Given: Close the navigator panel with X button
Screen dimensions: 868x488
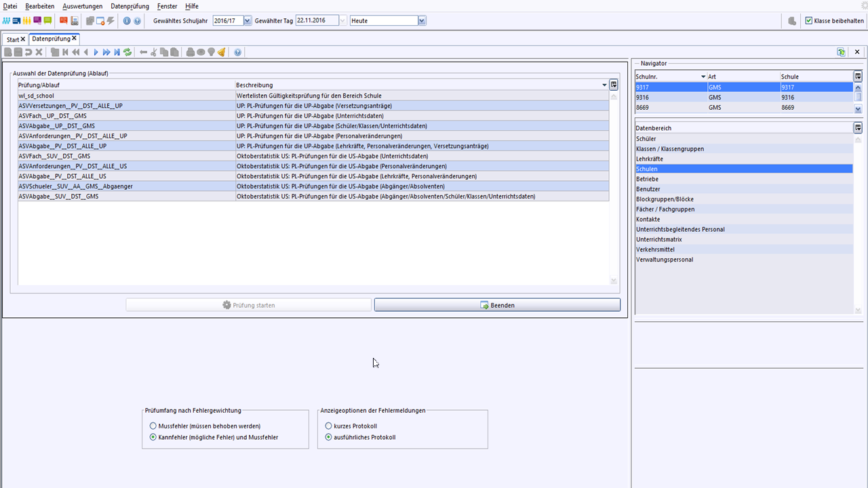Looking at the screenshot, I should tap(857, 52).
